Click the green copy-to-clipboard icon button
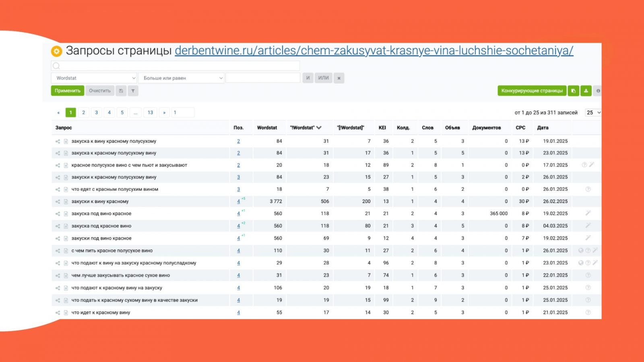The width and height of the screenshot is (644, 362). tap(573, 91)
